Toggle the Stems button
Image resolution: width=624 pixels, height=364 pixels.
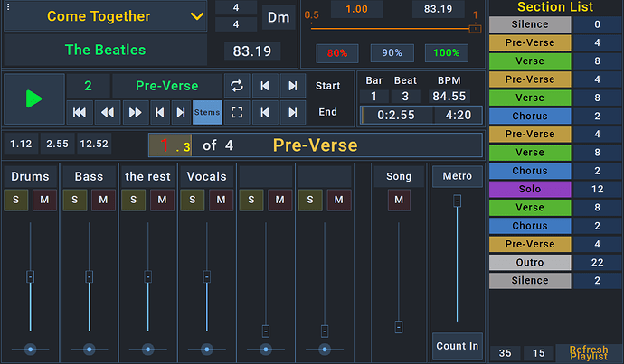pos(207,112)
